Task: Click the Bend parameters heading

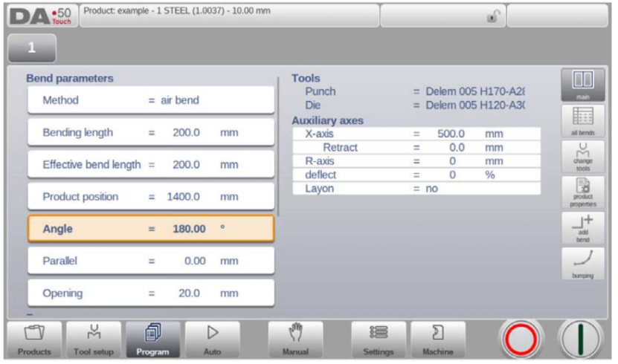Action: click(70, 78)
